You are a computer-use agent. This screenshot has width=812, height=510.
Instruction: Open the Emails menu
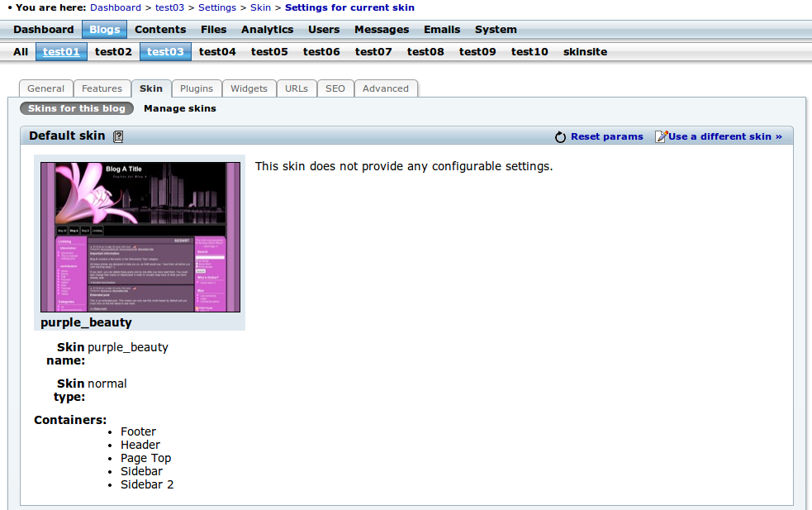442,30
